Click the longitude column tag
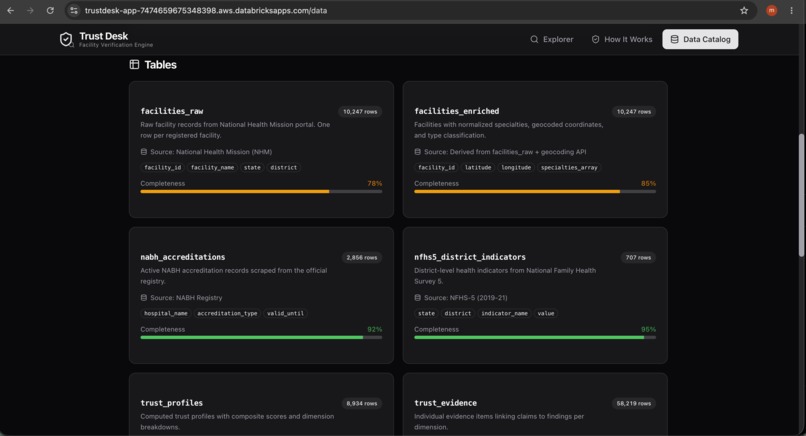The width and height of the screenshot is (806, 436). [516, 168]
